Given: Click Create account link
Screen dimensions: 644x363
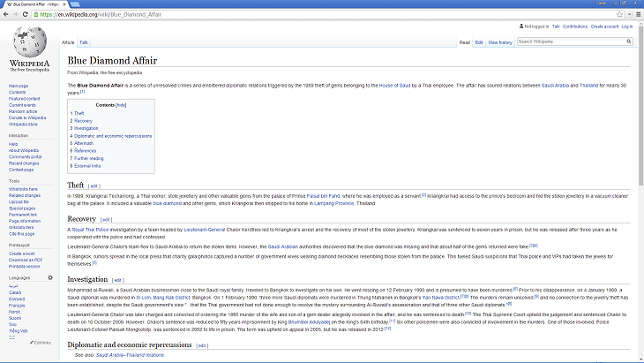Looking at the screenshot, I should click(604, 26).
